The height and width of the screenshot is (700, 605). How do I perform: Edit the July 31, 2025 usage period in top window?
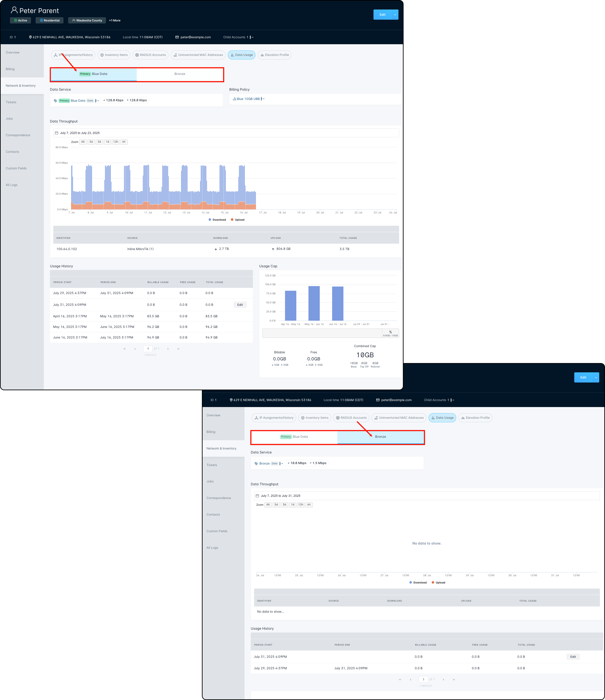240,305
